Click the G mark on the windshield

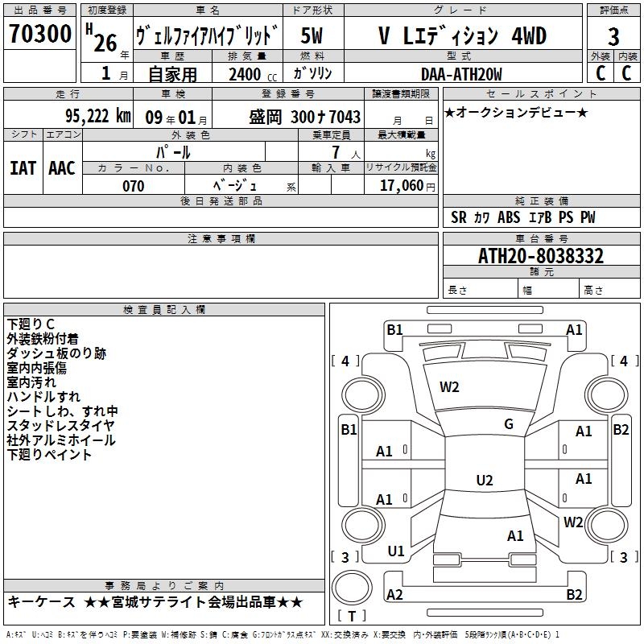point(508,424)
